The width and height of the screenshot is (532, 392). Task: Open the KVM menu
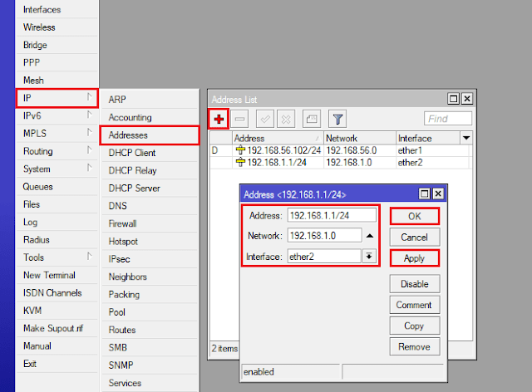(x=57, y=311)
